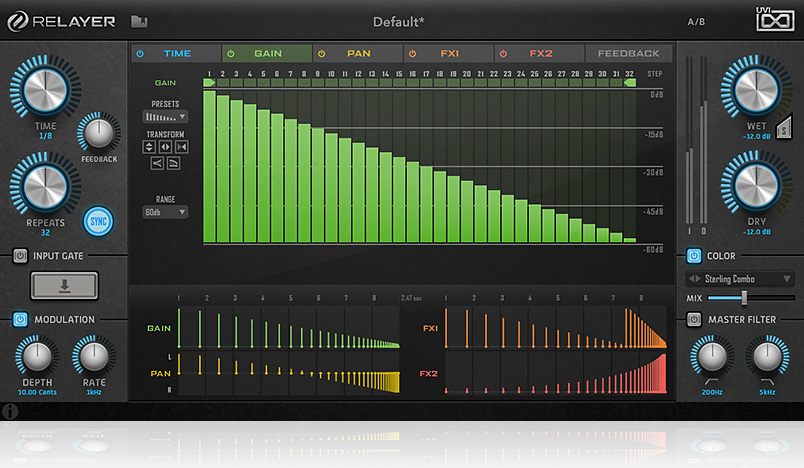
Task: Open the Sterling Combo color dropdown arrow
Action: pyautogui.click(x=787, y=278)
